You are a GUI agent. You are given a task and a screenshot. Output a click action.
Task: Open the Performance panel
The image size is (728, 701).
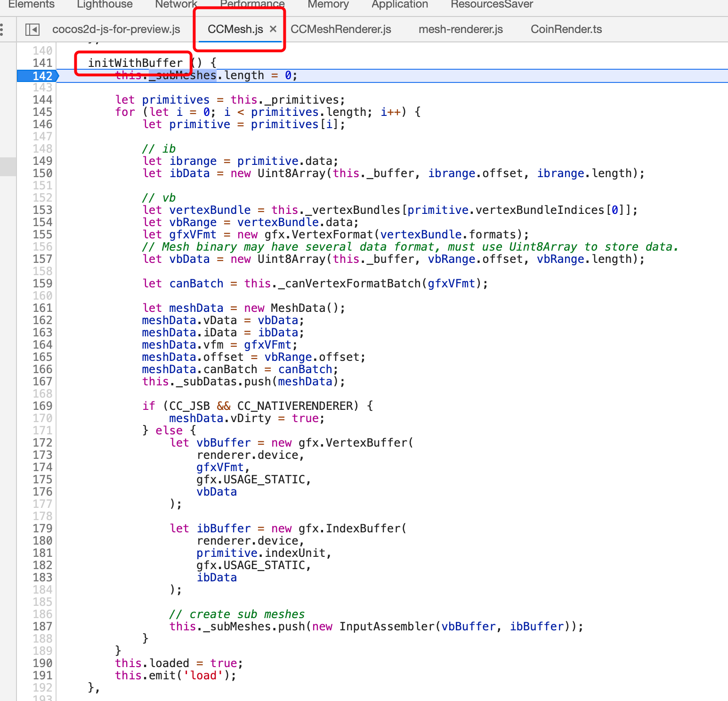[x=252, y=4]
